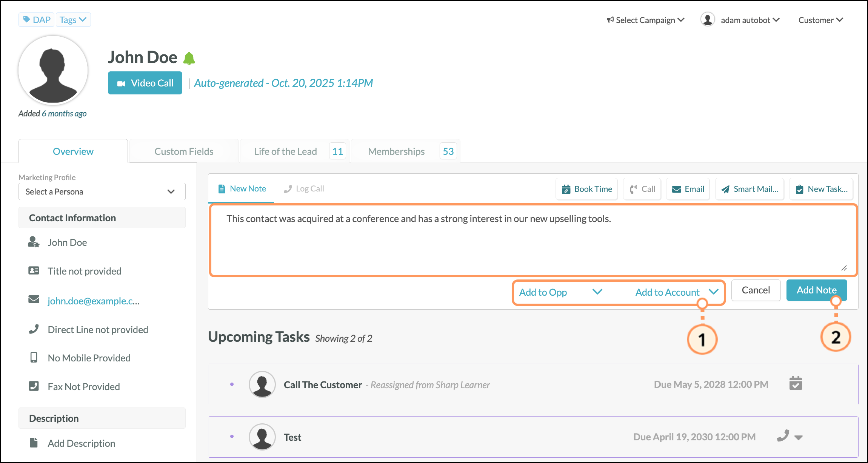Click the adam autobot user avatar icon
Image resolution: width=868 pixels, height=463 pixels.
point(708,20)
